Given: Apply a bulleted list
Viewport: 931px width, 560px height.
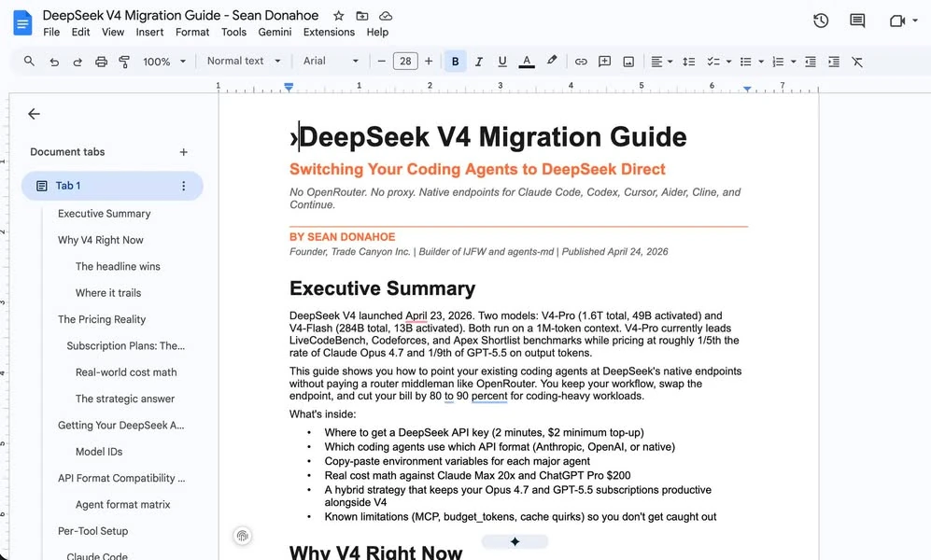Looking at the screenshot, I should pyautogui.click(x=746, y=62).
